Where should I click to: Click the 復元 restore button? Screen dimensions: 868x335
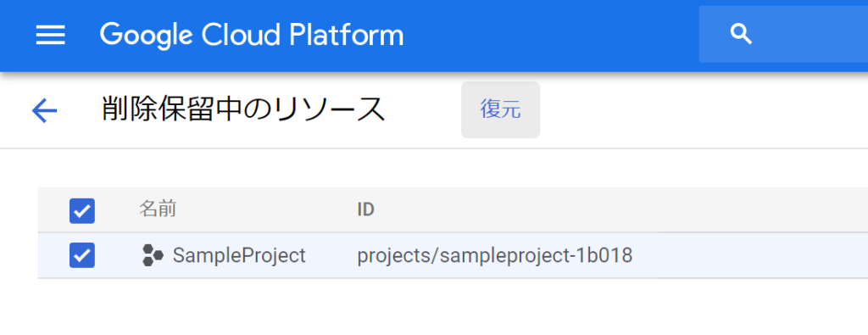tap(500, 109)
